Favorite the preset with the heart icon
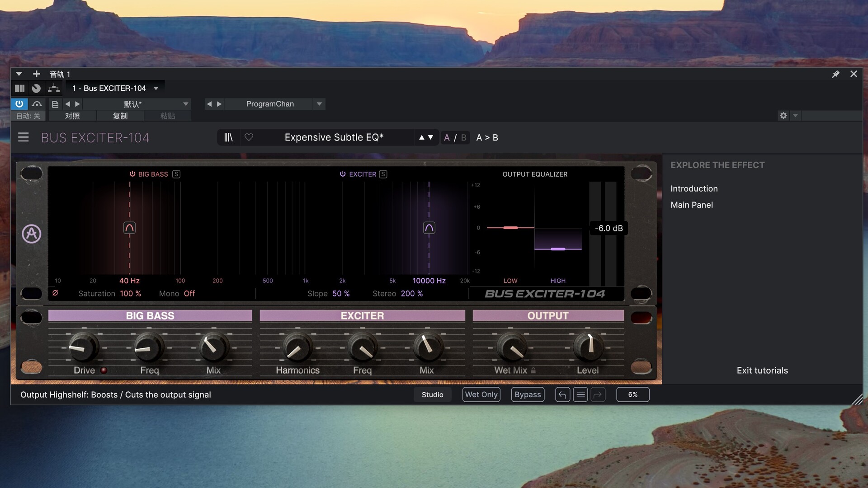The width and height of the screenshot is (868, 488). pyautogui.click(x=249, y=137)
